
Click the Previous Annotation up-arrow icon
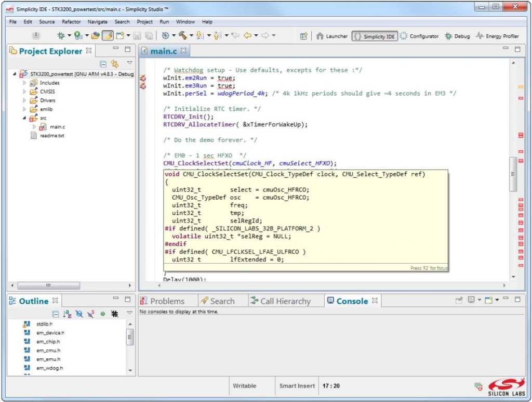point(218,35)
